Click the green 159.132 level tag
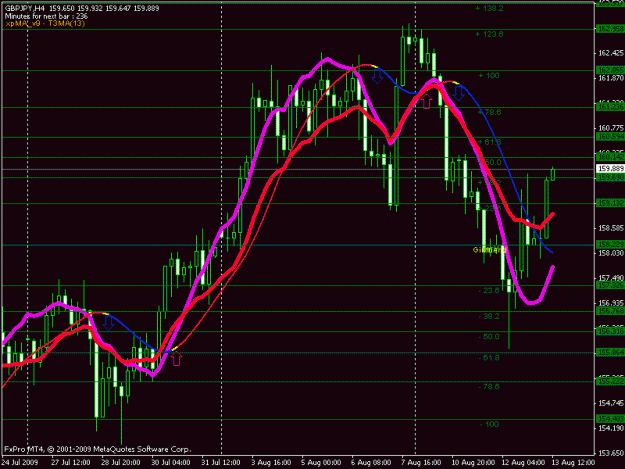 (x=611, y=203)
